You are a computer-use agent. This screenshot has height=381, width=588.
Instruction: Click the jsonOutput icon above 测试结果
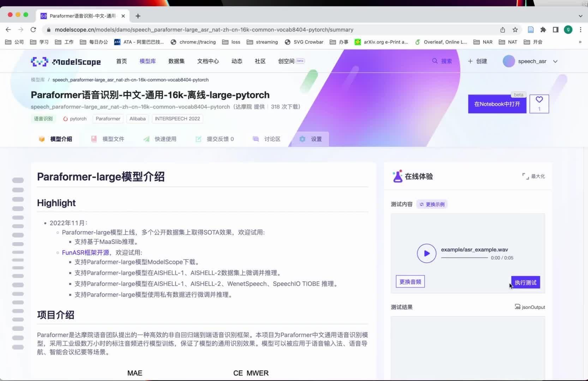(x=517, y=307)
